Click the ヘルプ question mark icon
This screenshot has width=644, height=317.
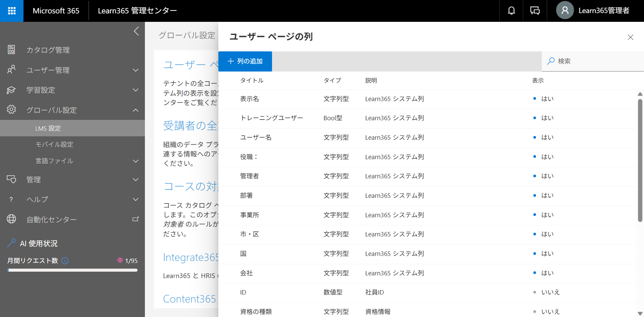coord(11,199)
